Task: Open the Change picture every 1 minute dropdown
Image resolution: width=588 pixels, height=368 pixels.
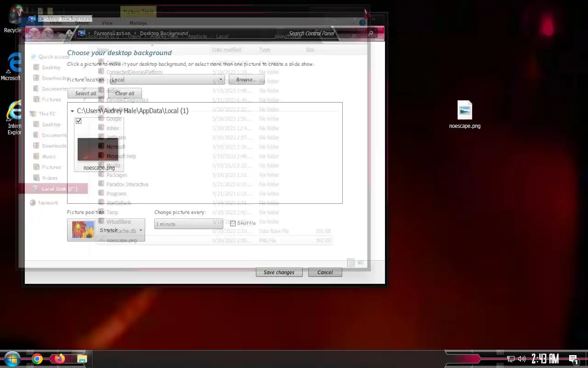Action: [188, 224]
